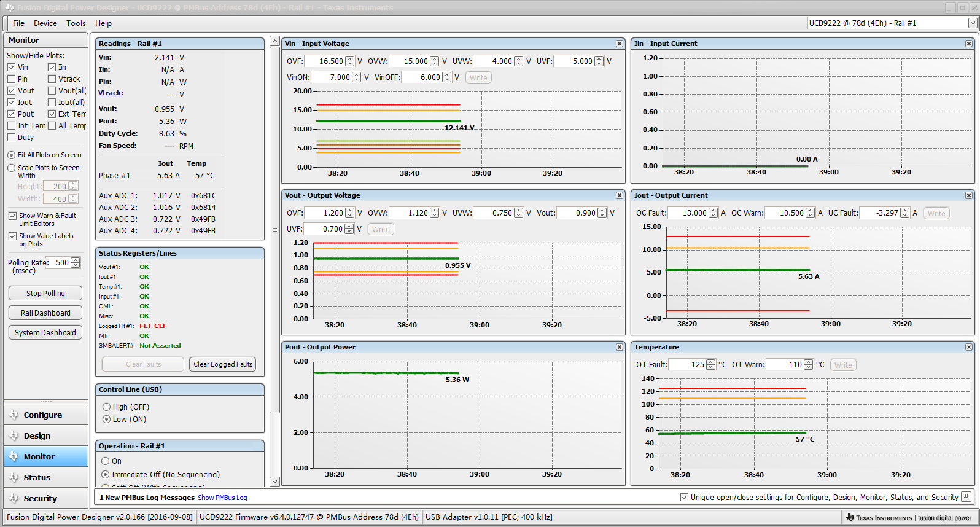
Task: Click Clear Logged Faults button
Action: tap(223, 364)
